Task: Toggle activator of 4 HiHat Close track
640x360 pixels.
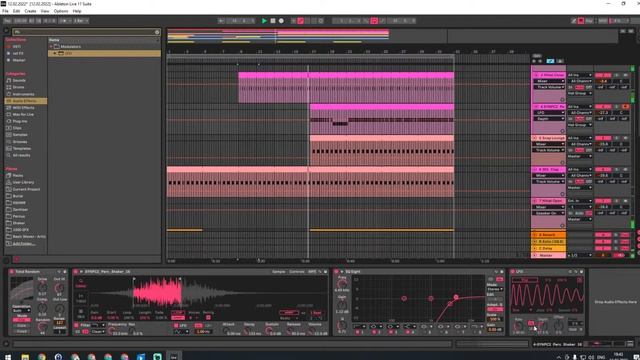Action: [x=603, y=76]
